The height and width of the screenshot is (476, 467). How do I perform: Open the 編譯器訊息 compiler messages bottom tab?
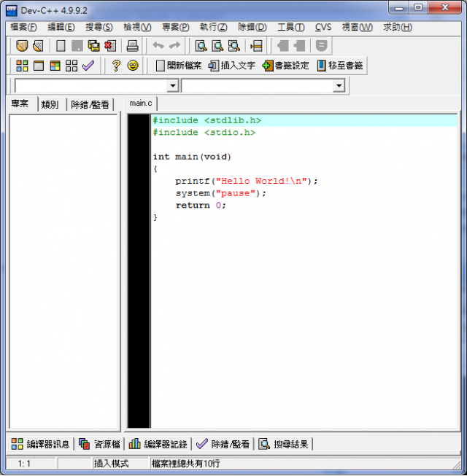[41, 445]
